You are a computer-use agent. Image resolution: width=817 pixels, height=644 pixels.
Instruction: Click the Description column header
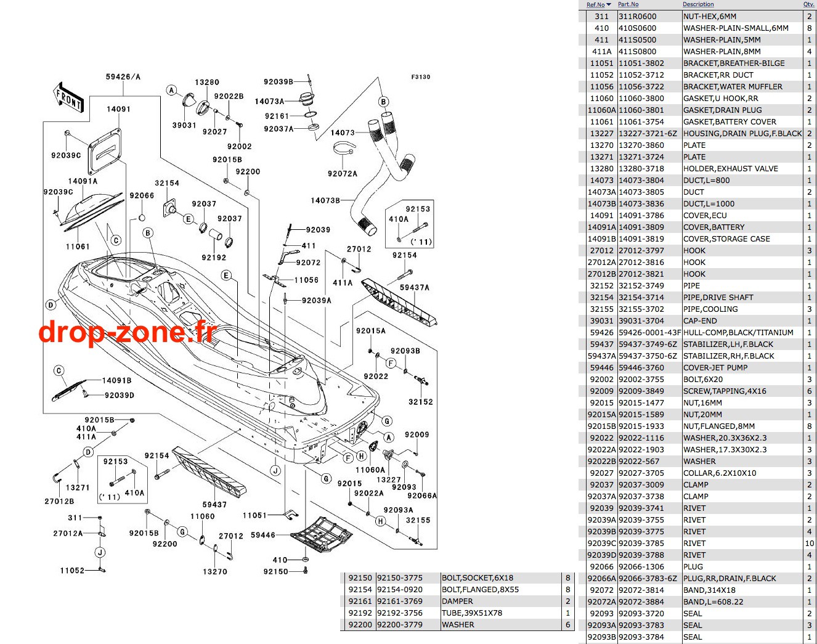point(698,4)
